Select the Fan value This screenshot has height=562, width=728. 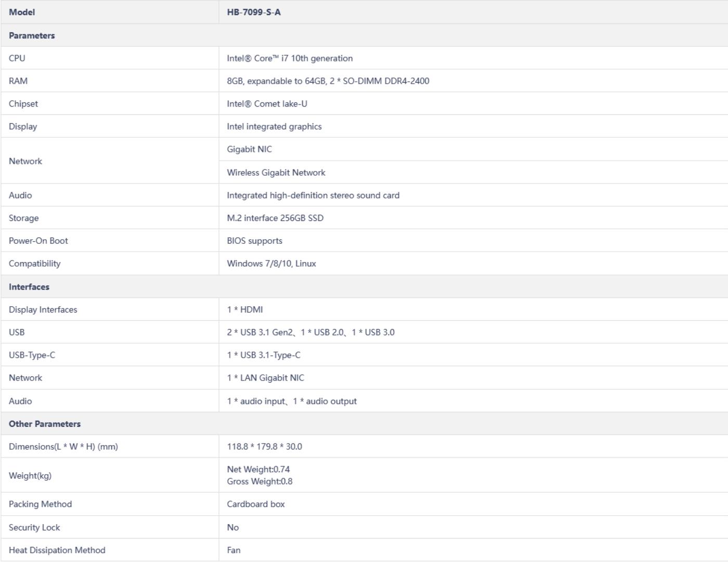coord(233,551)
